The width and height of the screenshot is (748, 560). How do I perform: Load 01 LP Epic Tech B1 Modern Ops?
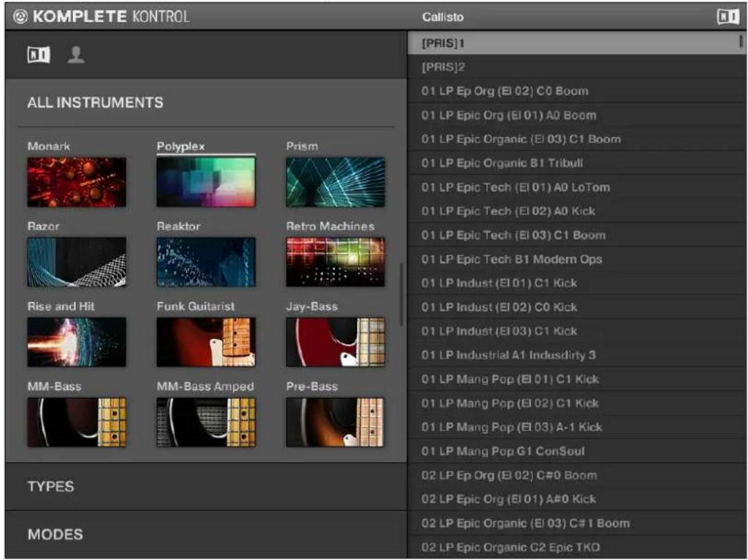[577, 259]
